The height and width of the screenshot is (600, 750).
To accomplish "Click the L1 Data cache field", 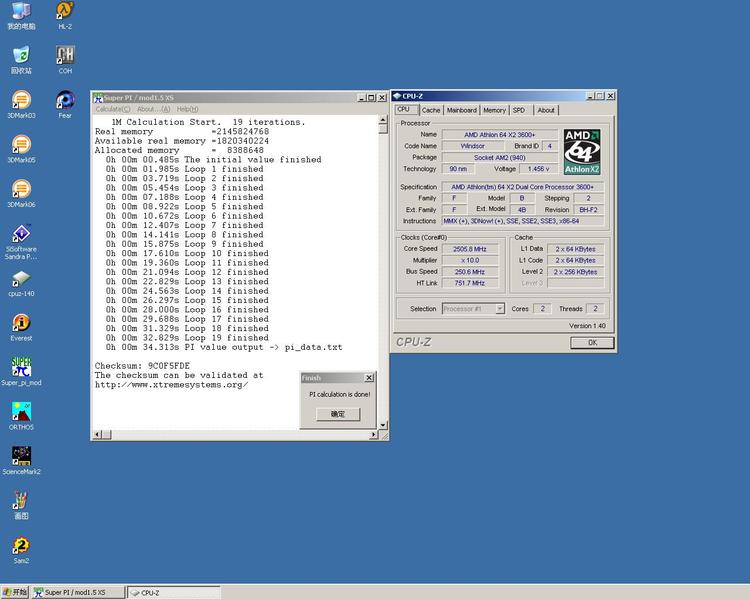I will (575, 249).
